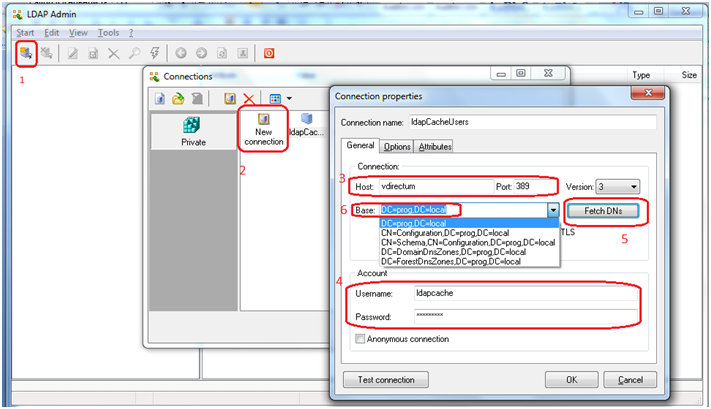Screen dimensions: 711x409
Task: Minimize the Connections window
Action: pyautogui.click(x=501, y=73)
